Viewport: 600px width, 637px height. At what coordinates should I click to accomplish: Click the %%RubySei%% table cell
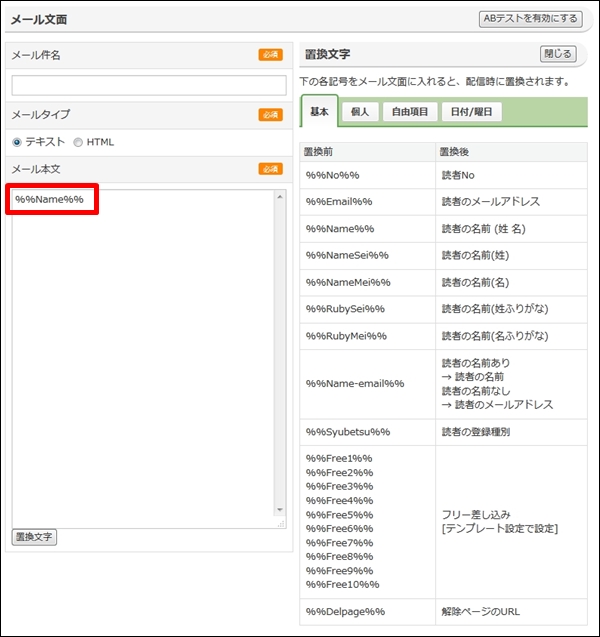pos(368,309)
